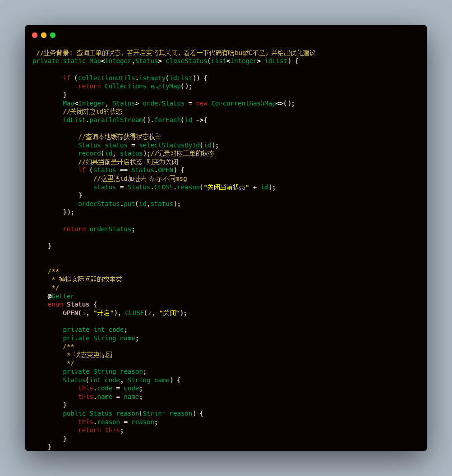Click the "return orderStatus;" line

(99, 229)
